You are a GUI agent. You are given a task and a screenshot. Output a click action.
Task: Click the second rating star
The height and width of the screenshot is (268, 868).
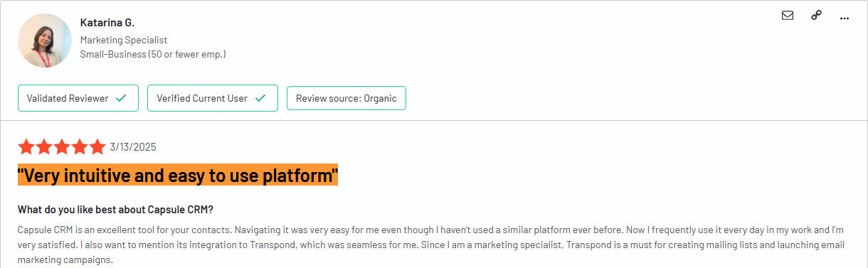click(44, 147)
